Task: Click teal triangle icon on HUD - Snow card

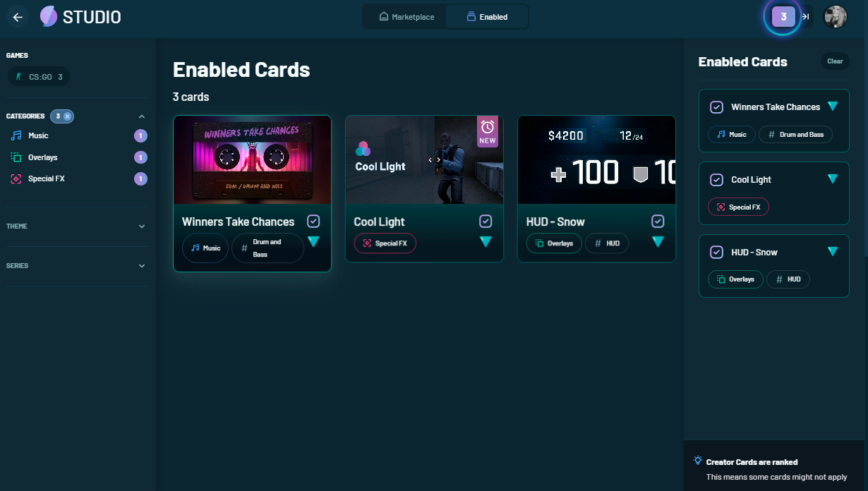Action: pos(658,242)
